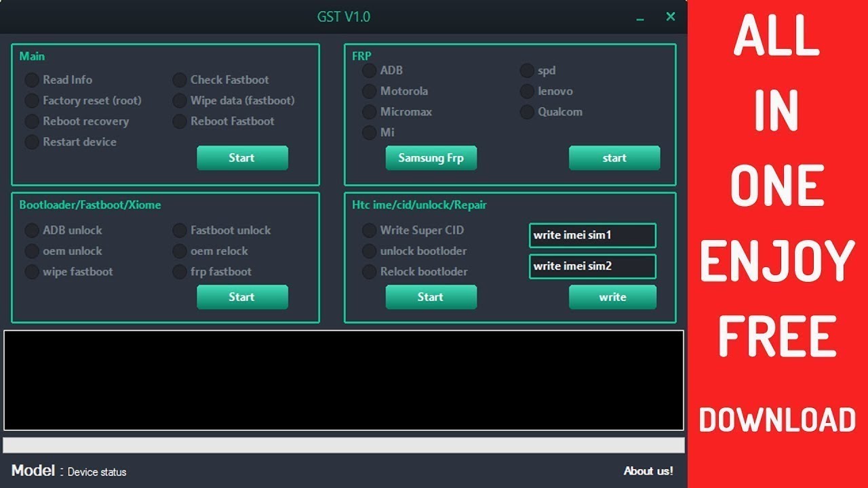Choose Reboot Fastboot in Main
868x488 pixels.
pos(179,121)
